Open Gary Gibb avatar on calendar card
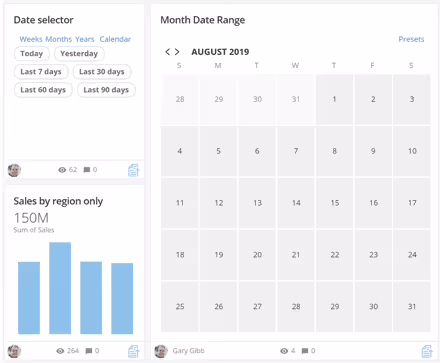Image resolution: width=440 pixels, height=363 pixels. 161,351
